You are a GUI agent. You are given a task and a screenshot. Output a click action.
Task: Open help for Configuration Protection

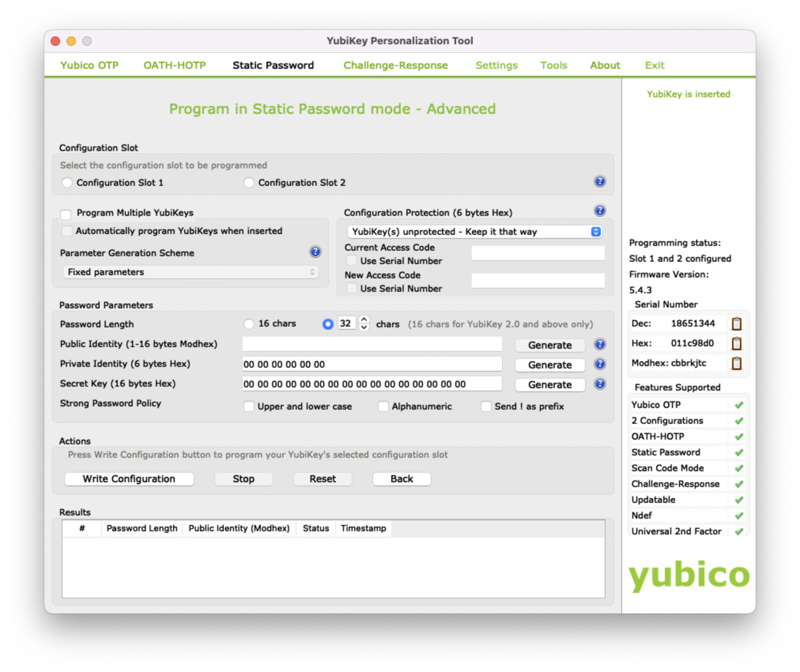(599, 211)
